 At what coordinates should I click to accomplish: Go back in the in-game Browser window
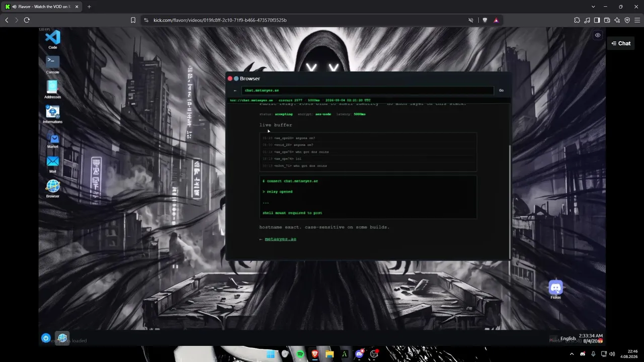(235, 90)
